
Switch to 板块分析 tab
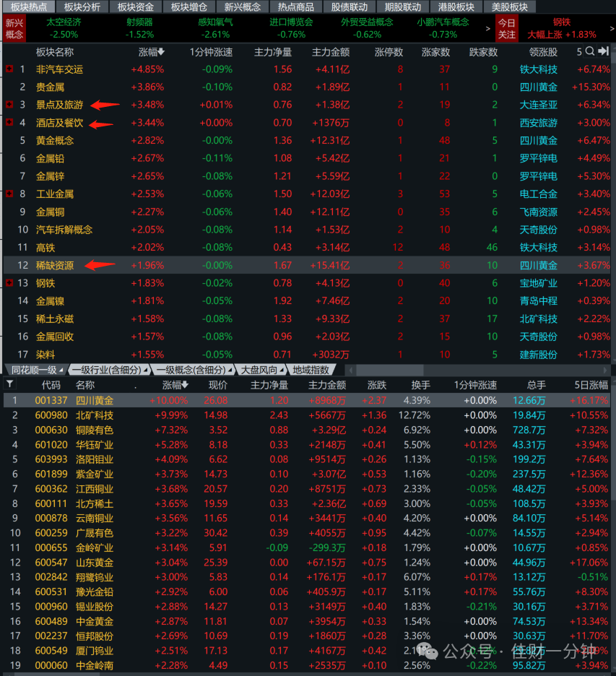(82, 7)
